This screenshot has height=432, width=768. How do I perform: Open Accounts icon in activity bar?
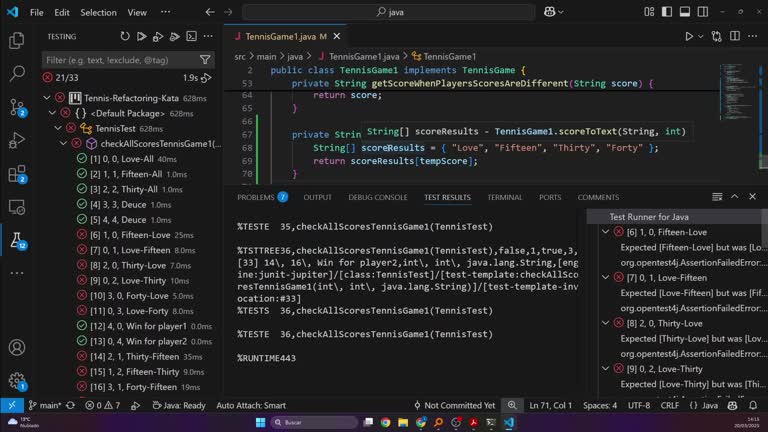click(17, 347)
